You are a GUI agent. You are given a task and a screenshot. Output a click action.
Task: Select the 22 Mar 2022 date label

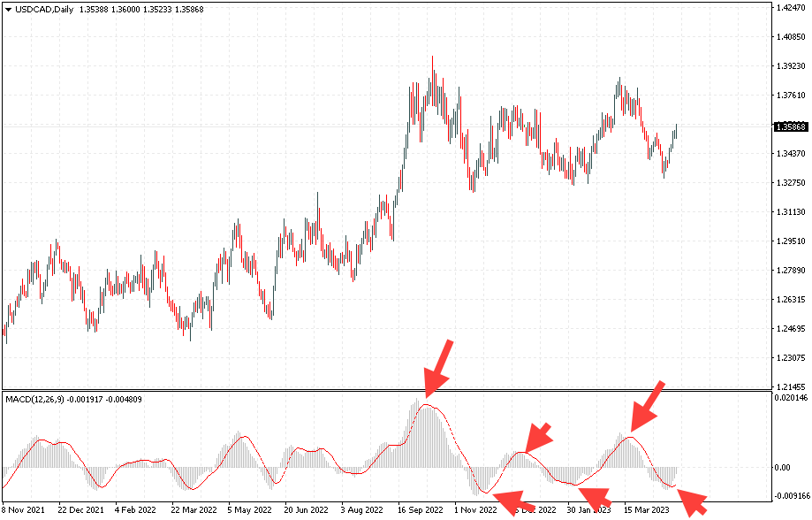click(x=194, y=510)
